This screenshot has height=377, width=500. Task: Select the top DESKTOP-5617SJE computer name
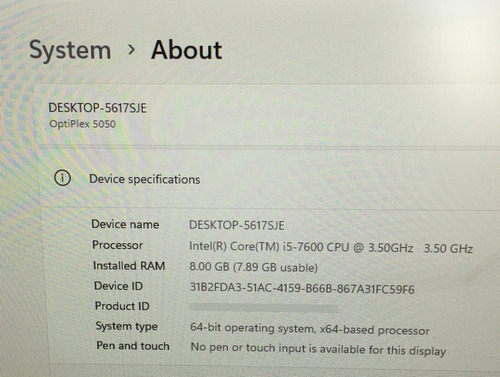[x=97, y=108]
